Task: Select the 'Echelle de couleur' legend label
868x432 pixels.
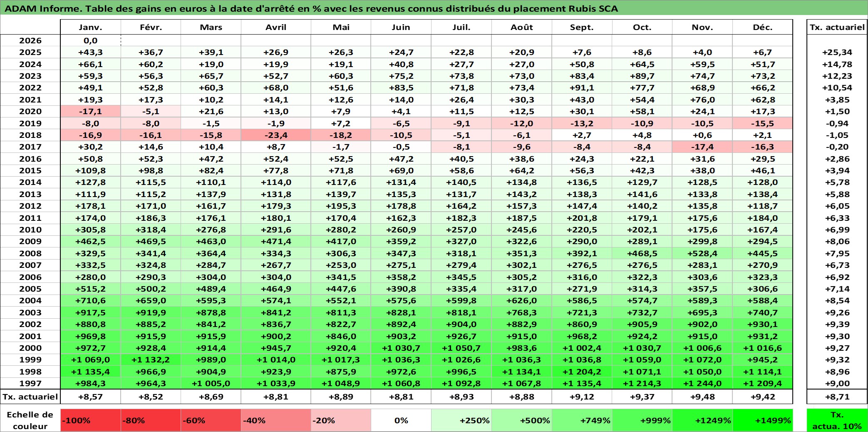Action: click(x=30, y=420)
